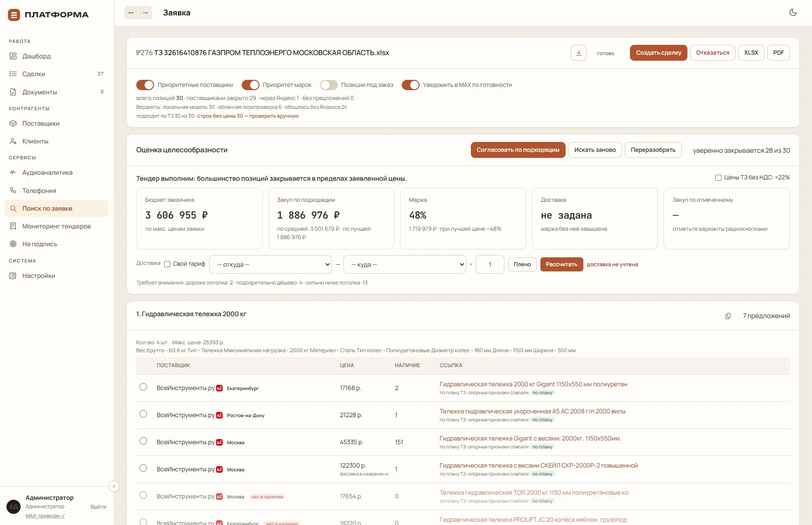The image size is (812, 525).
Task: Download the file with the download icon
Action: (x=579, y=53)
